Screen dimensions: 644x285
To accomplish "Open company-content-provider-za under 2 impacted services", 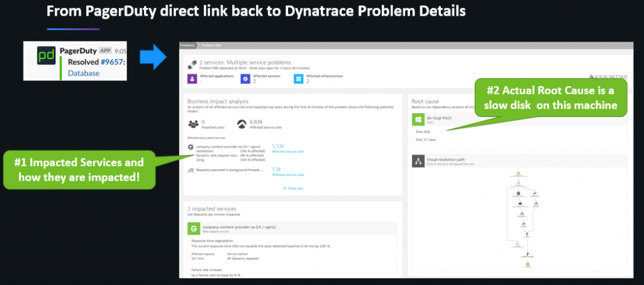I will pos(239,226).
